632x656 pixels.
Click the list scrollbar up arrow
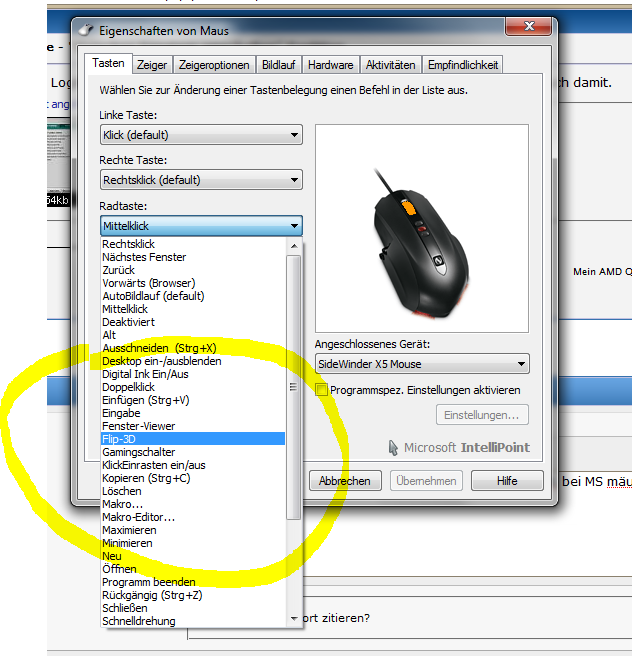tap(294, 246)
